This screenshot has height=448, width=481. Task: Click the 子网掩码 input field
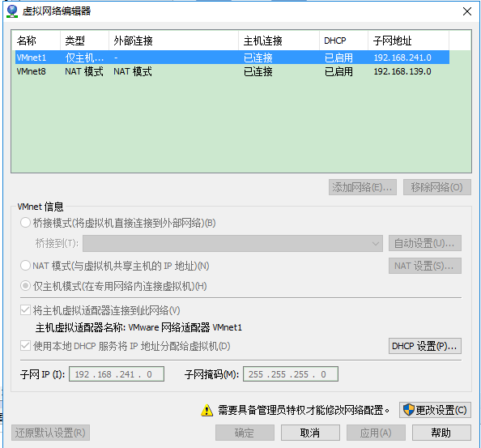pos(291,374)
